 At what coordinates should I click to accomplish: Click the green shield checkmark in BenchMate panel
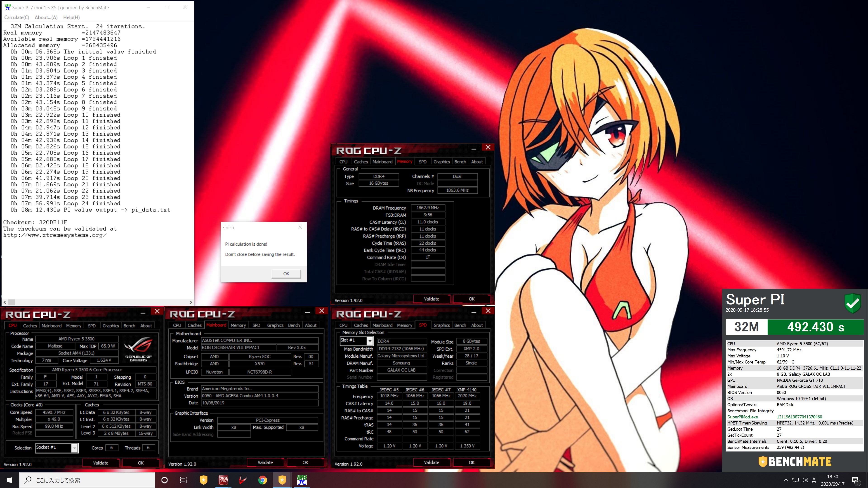(852, 303)
